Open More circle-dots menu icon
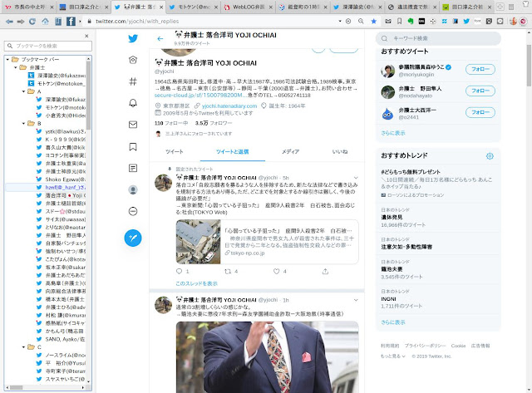Image resolution: width=532 pixels, height=393 pixels. pyautogui.click(x=133, y=212)
